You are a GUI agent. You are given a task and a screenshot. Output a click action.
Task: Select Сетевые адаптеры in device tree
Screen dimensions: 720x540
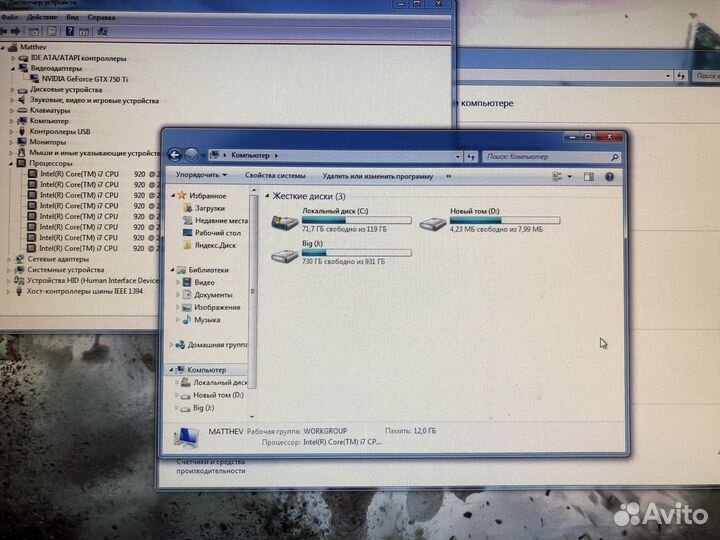point(58,259)
